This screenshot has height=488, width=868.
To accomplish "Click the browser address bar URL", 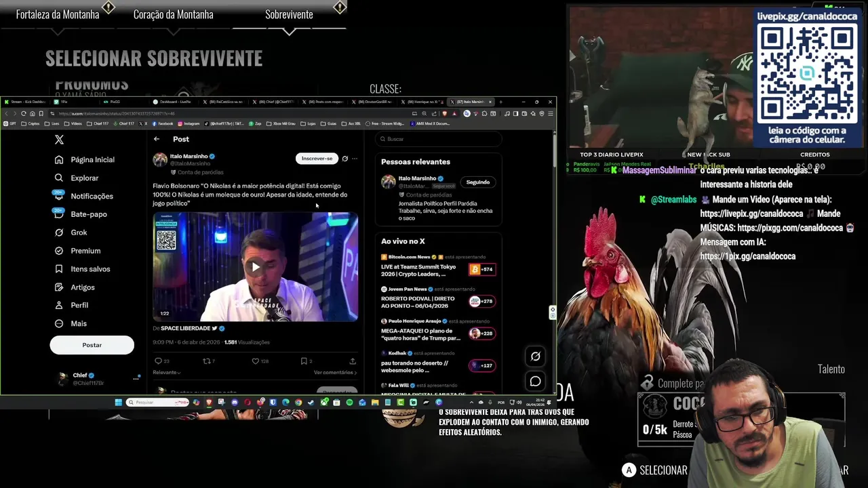I will tap(117, 113).
